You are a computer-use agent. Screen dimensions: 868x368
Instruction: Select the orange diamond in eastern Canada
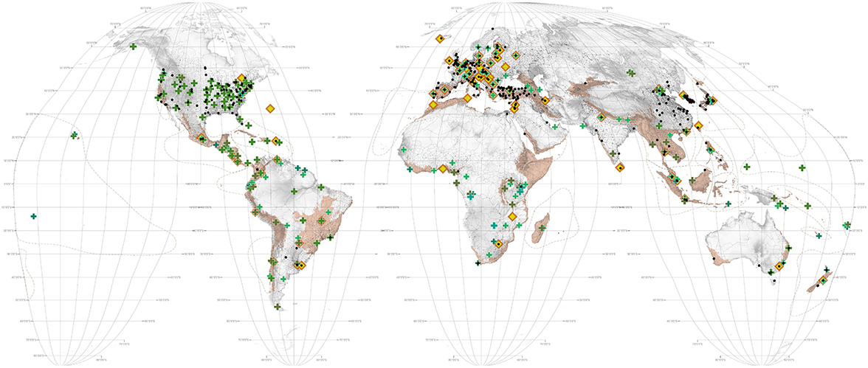point(241,77)
